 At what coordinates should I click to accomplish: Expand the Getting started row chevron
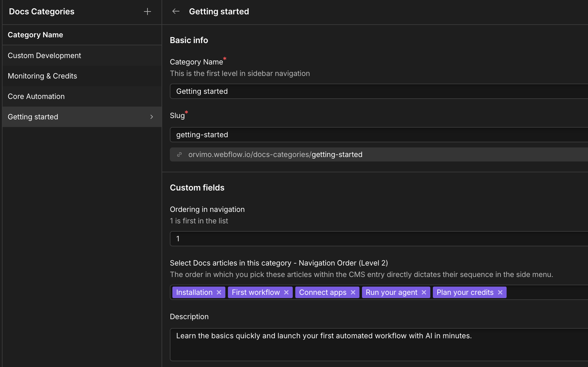(151, 117)
